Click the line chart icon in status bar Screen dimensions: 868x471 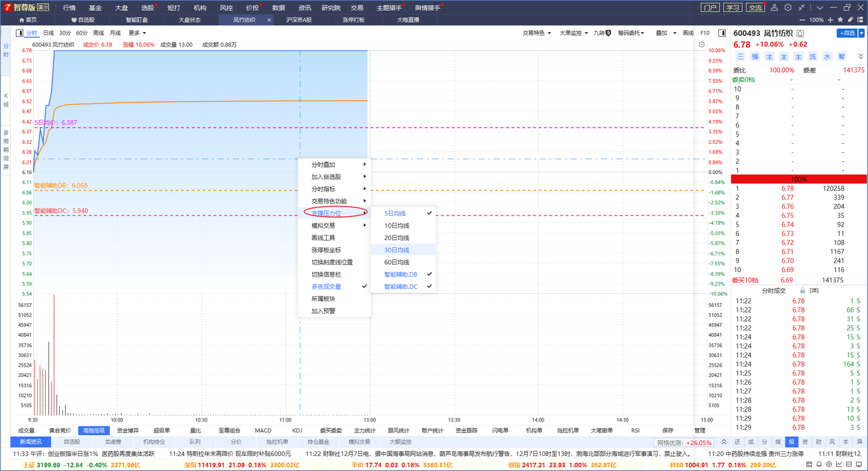pos(839,464)
